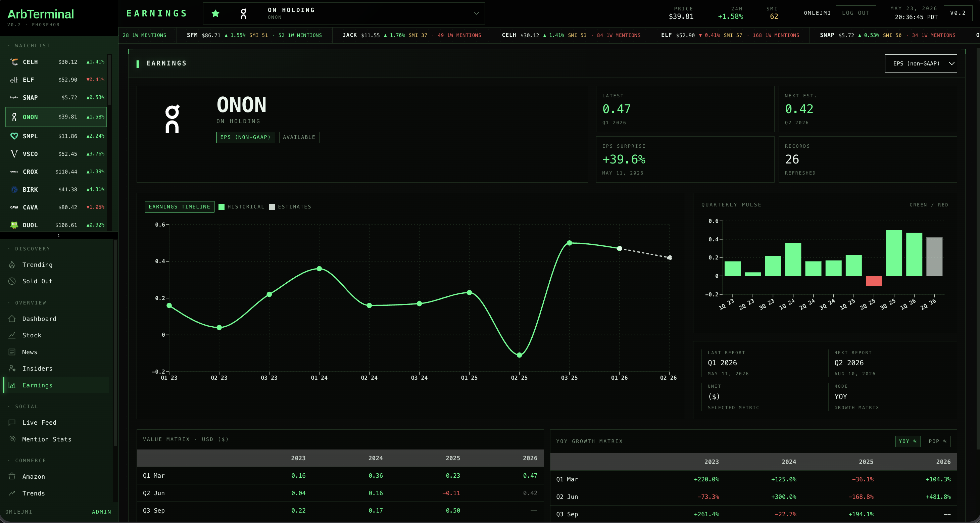Switch growth matrix to POP %
Screen dimensions: 980x523
click(937, 441)
